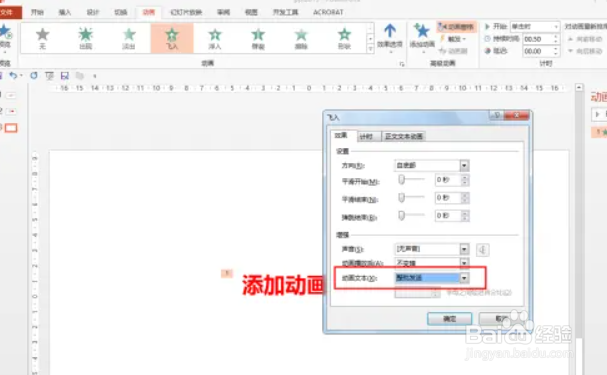Image resolution: width=607 pixels, height=375 pixels.
Task: Click the animation number tag on the slide
Action: pos(227,274)
